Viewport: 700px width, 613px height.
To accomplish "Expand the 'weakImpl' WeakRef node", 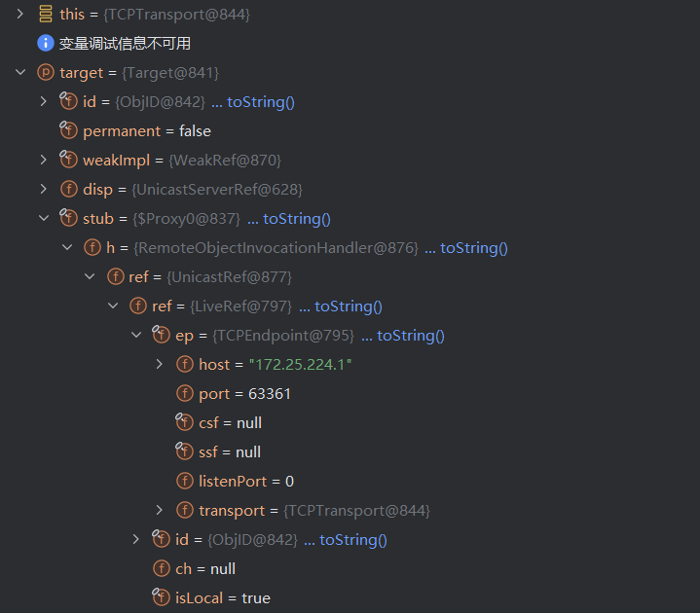I will coord(43,160).
